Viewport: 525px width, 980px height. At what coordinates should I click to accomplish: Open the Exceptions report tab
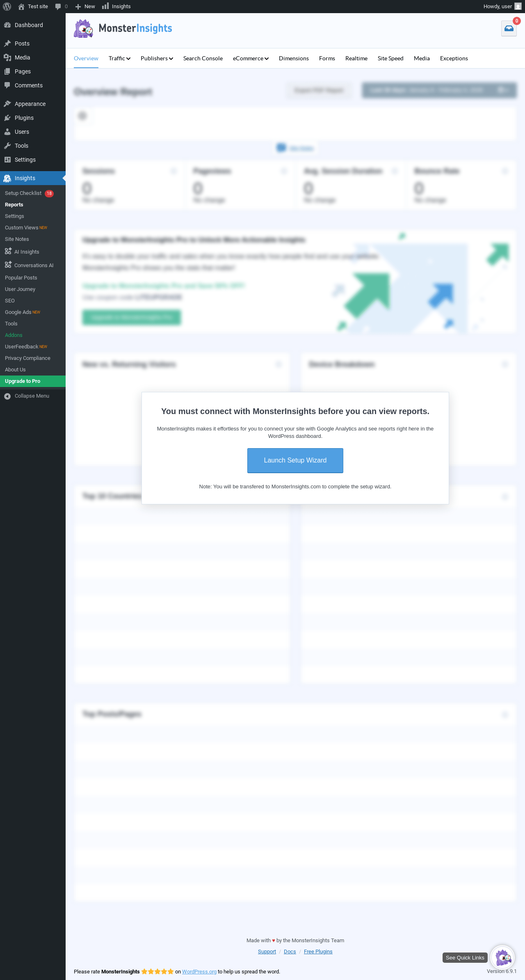click(x=454, y=58)
